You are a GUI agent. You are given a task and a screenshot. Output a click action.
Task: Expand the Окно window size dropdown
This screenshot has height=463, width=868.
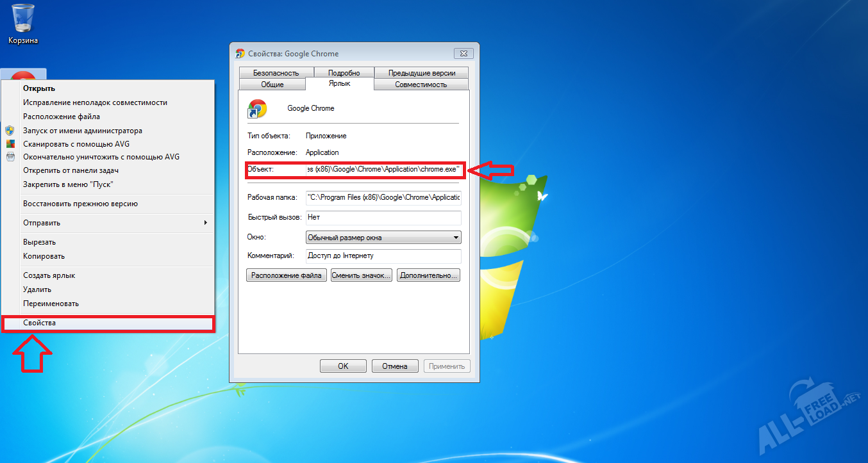click(x=456, y=238)
